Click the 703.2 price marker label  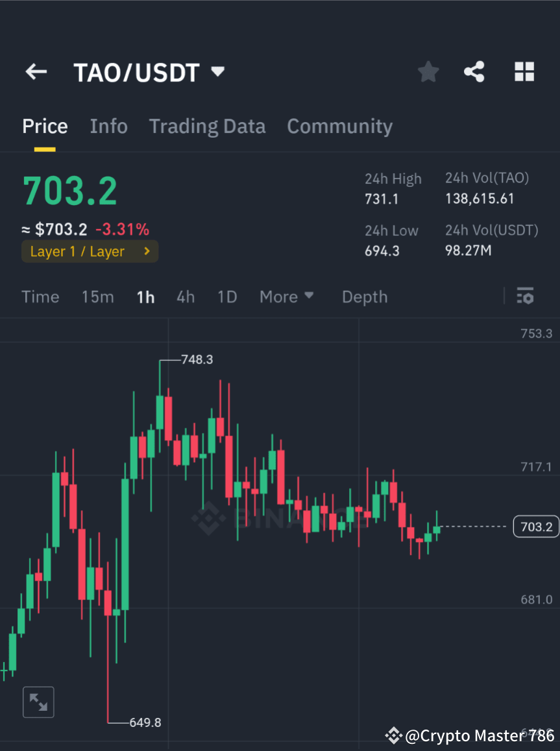pyautogui.click(x=535, y=526)
